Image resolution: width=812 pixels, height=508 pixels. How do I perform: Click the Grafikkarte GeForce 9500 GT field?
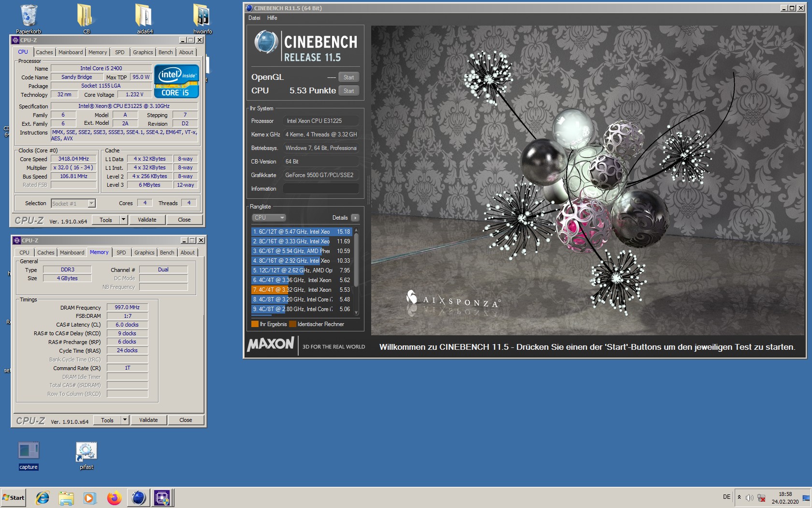[321, 175]
